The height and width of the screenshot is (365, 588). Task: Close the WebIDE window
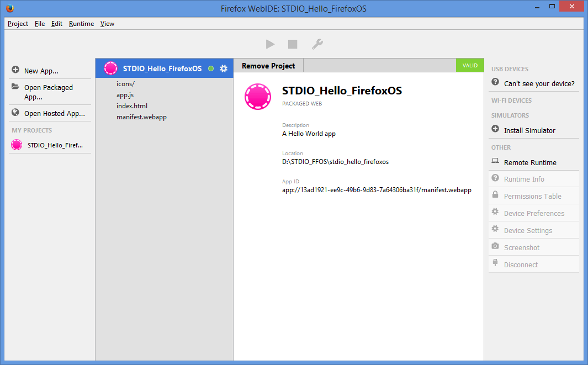pyautogui.click(x=571, y=7)
